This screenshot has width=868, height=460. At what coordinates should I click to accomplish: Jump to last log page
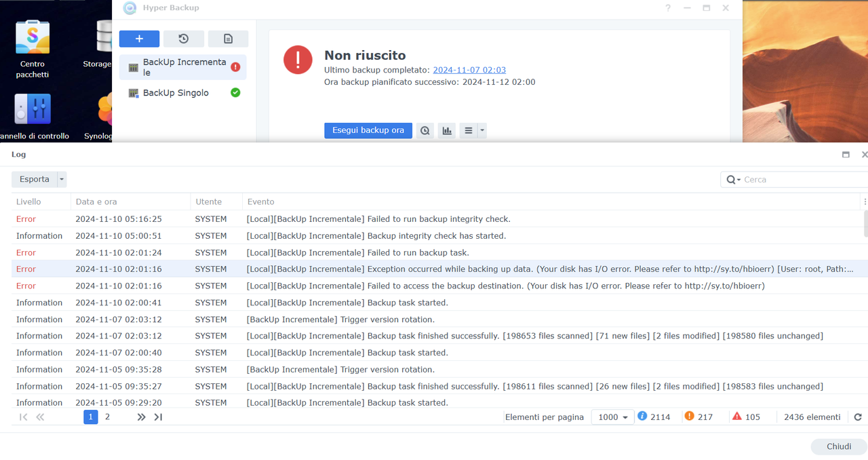coord(158,417)
